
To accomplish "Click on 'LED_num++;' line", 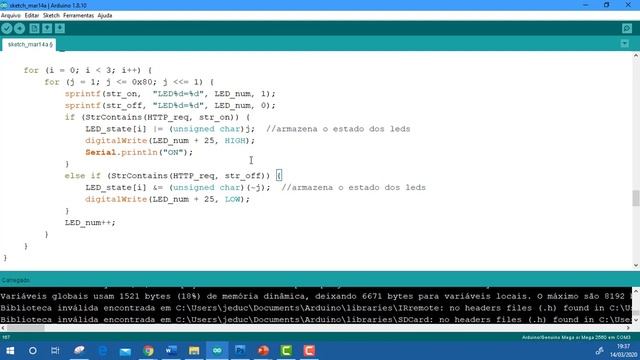I will [90, 222].
